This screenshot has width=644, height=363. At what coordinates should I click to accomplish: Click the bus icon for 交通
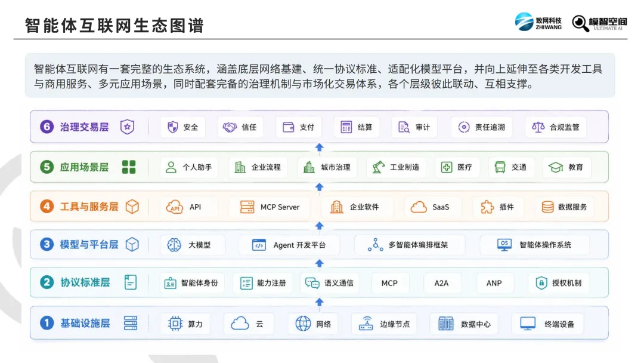500,167
